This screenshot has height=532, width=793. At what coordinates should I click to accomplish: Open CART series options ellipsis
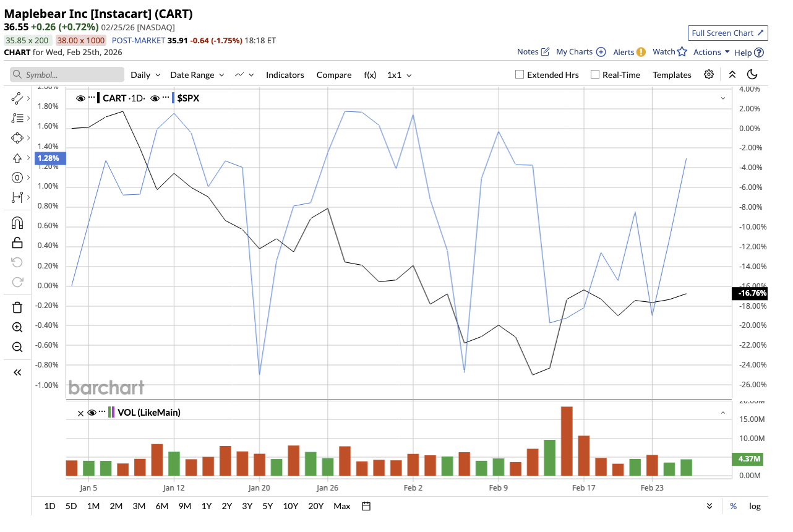92,98
